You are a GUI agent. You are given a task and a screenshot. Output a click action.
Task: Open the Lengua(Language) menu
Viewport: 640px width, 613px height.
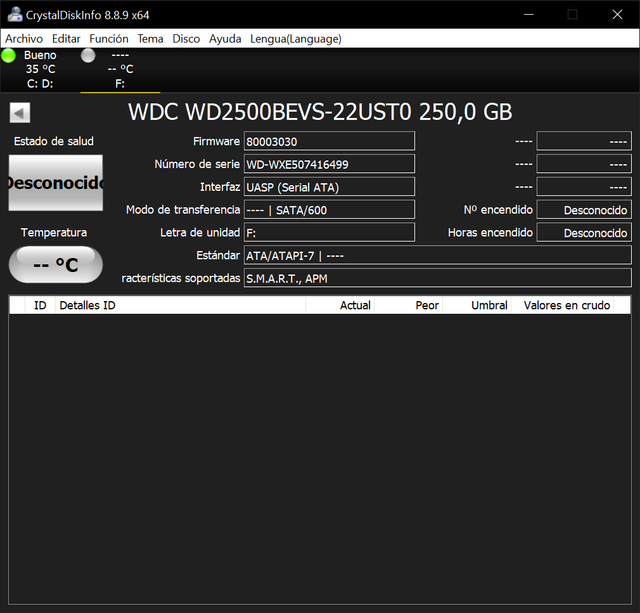(x=296, y=39)
